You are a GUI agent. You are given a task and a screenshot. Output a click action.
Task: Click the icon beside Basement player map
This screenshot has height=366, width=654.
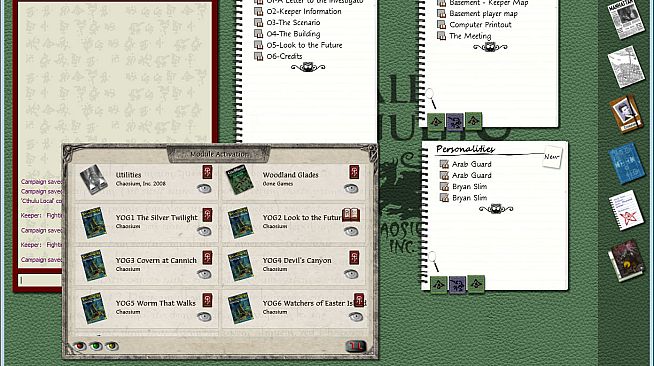tap(441, 13)
